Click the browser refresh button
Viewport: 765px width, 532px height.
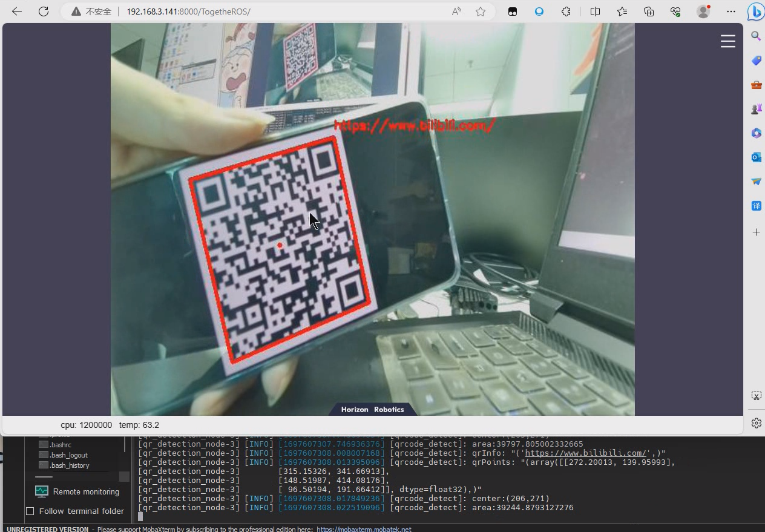[44, 11]
